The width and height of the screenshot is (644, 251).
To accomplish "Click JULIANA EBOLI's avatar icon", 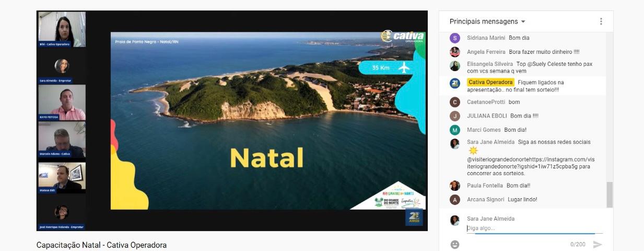I will 455,116.
